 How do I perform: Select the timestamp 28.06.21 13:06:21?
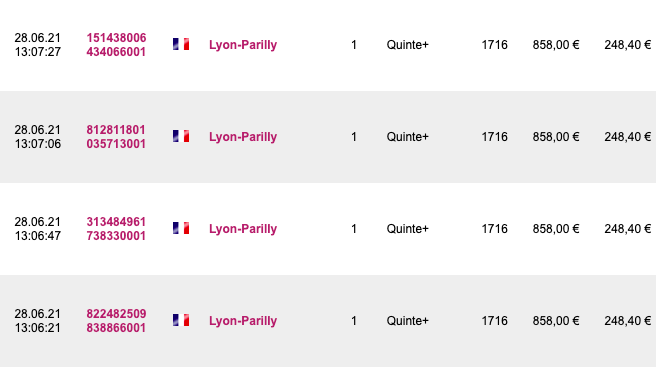click(x=38, y=321)
